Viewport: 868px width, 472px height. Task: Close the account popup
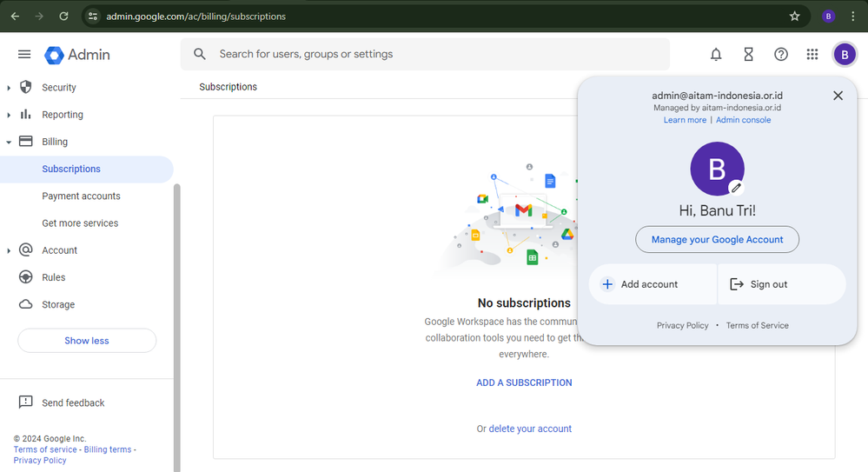pos(838,96)
